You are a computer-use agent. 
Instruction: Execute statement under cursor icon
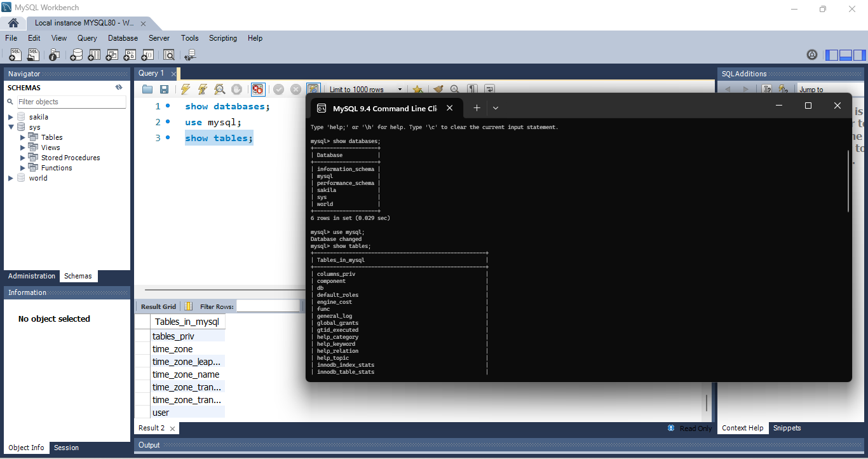click(x=202, y=90)
